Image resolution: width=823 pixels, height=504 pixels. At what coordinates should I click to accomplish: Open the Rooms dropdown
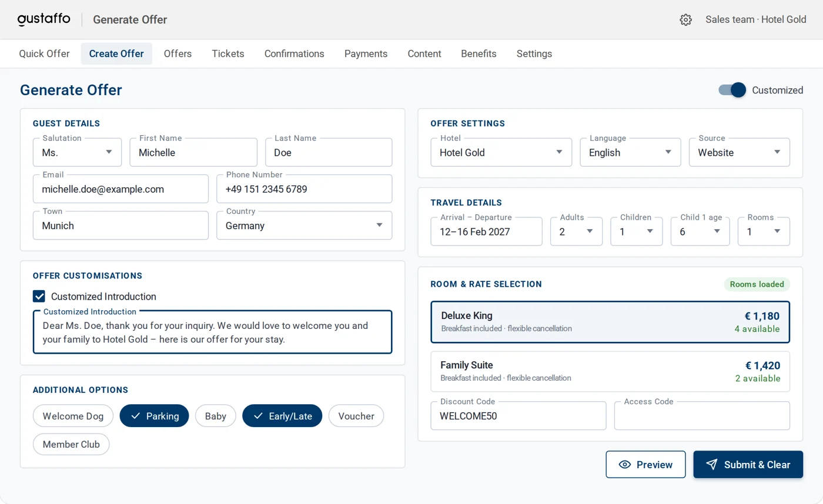764,231
